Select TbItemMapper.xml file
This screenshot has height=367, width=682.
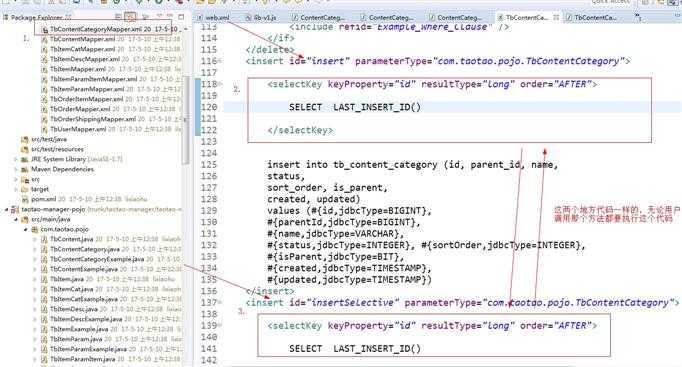(78, 69)
